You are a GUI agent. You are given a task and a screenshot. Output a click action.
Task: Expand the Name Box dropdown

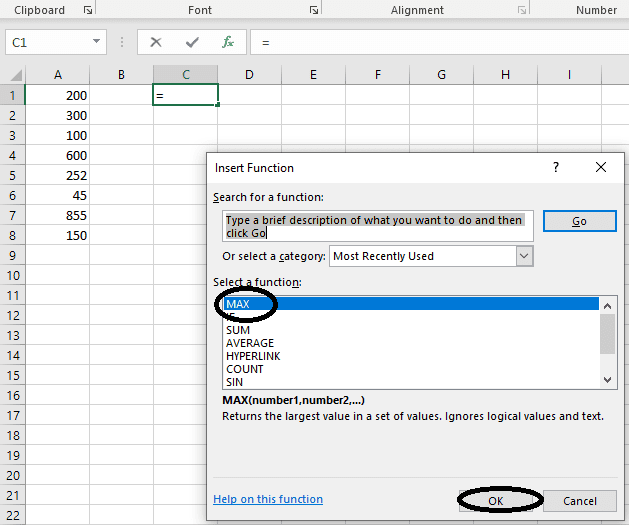coord(97,42)
